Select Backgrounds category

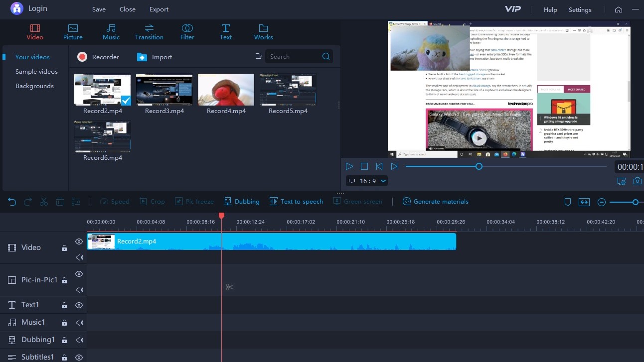tap(34, 86)
